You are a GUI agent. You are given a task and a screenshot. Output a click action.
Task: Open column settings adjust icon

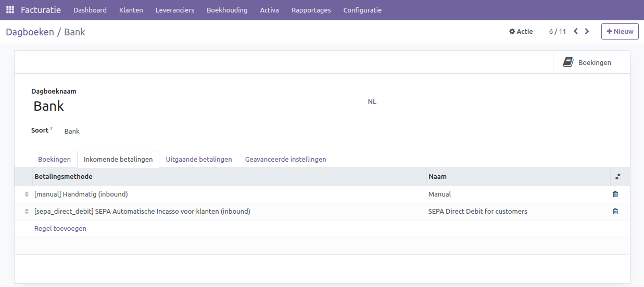[617, 177]
